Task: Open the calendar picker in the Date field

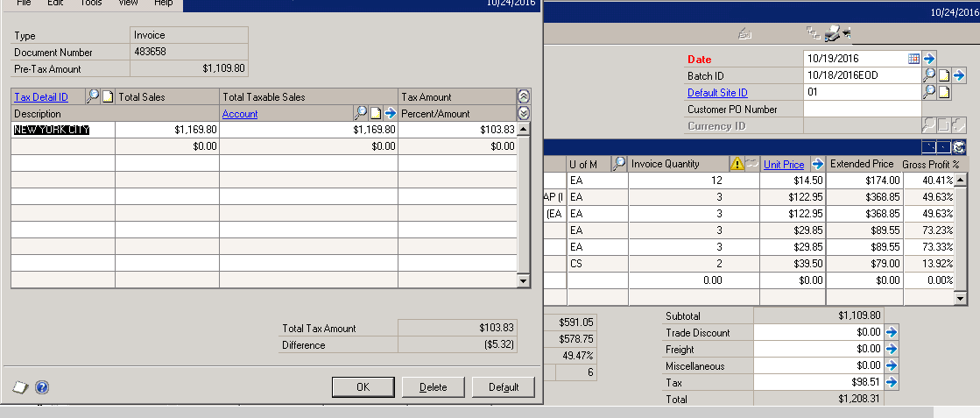Action: coord(913,59)
